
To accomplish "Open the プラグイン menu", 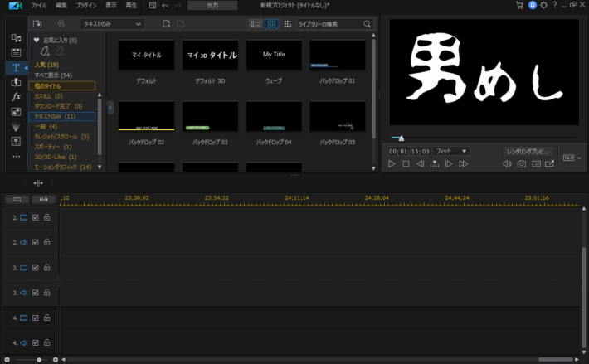I will pos(85,5).
